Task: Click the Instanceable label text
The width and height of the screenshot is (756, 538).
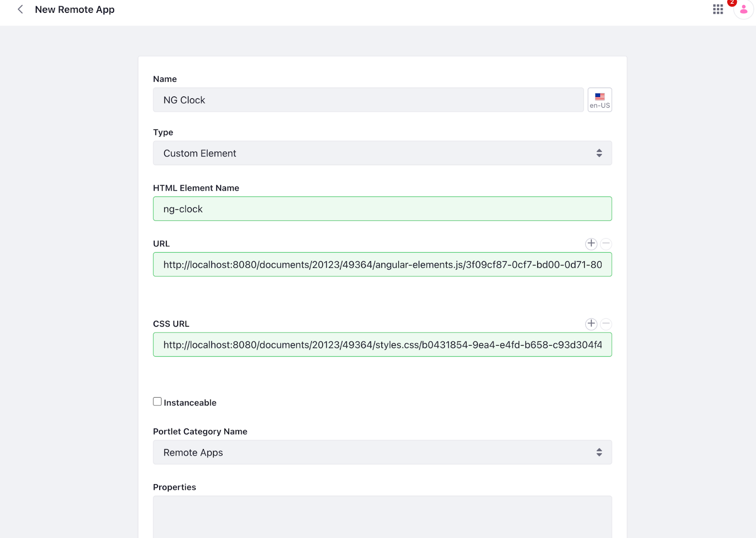Action: [190, 403]
